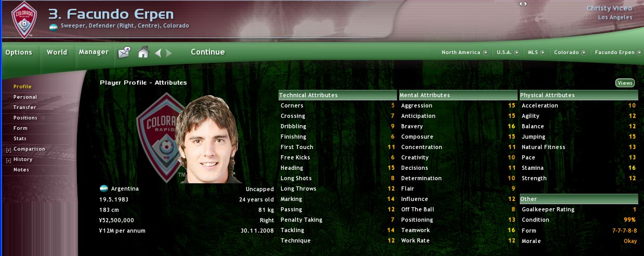644x256 pixels.
Task: Open the mail inbox envelope icon
Action: [x=124, y=52]
